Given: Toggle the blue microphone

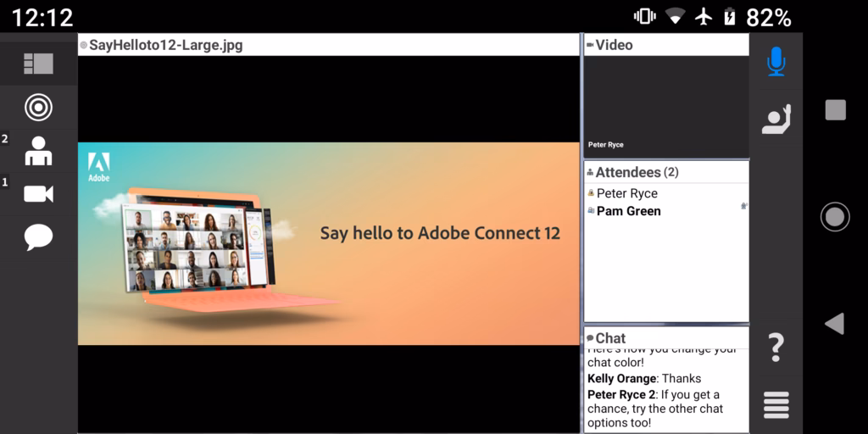Looking at the screenshot, I should [776, 61].
